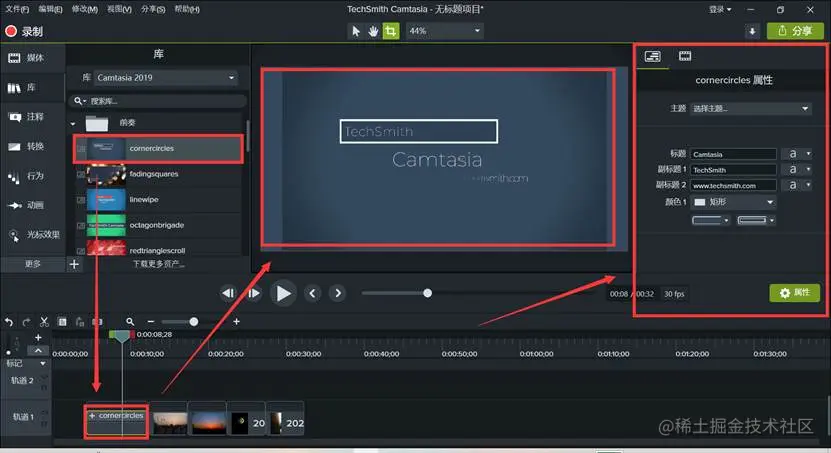Open the film strip properties tab icon
Screen dimensions: 831x453
(x=685, y=56)
